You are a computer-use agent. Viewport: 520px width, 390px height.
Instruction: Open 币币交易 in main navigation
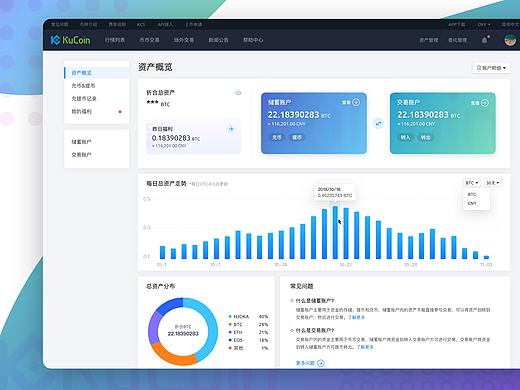pos(149,40)
